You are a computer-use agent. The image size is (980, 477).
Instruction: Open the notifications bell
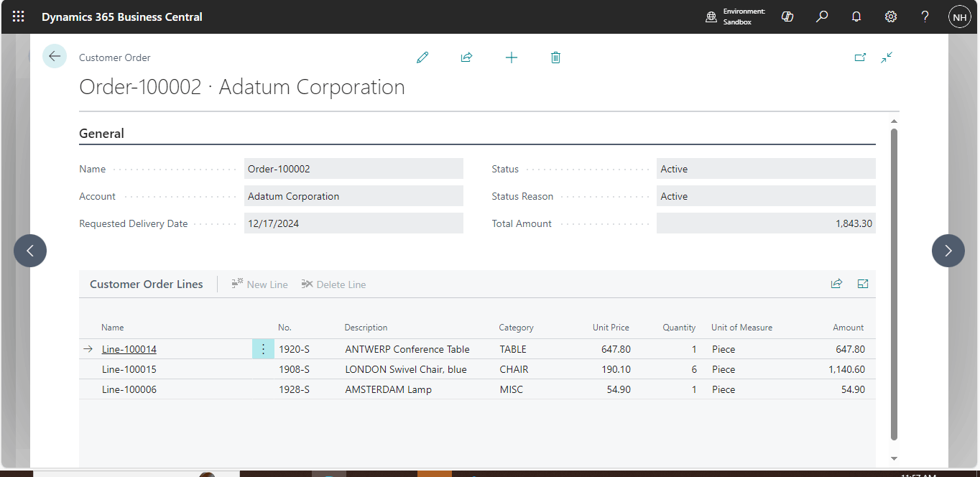(x=856, y=17)
